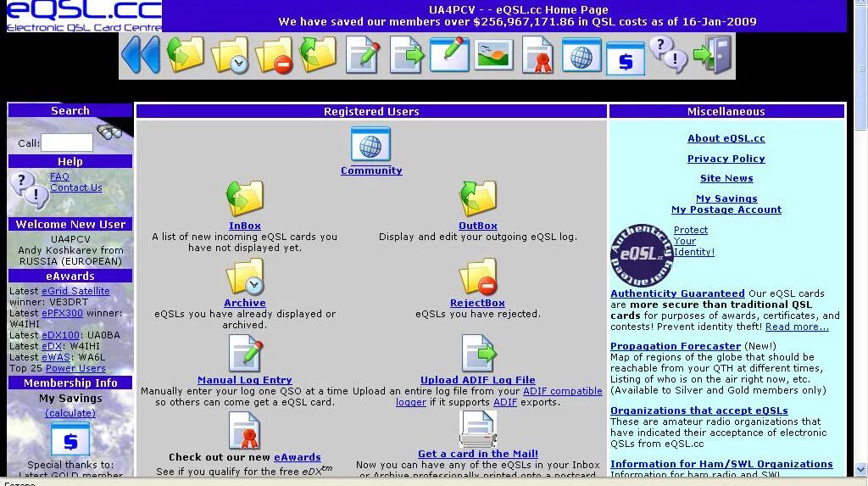Open RejectBox folder icon in top toolbar
The height and width of the screenshot is (486, 868).
274,55
